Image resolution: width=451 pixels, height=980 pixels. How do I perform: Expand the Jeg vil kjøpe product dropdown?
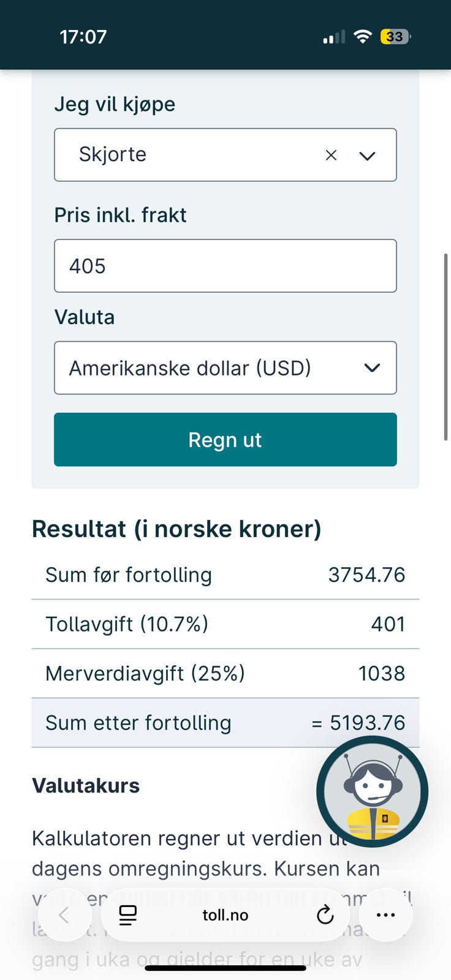367,156
